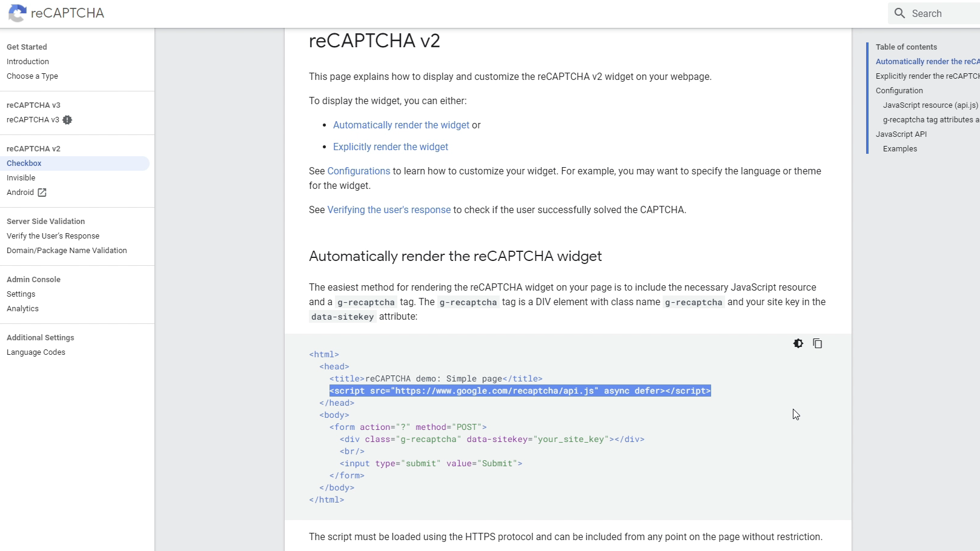980x551 pixels.
Task: Open the Android sidebar link
Action: 20,193
